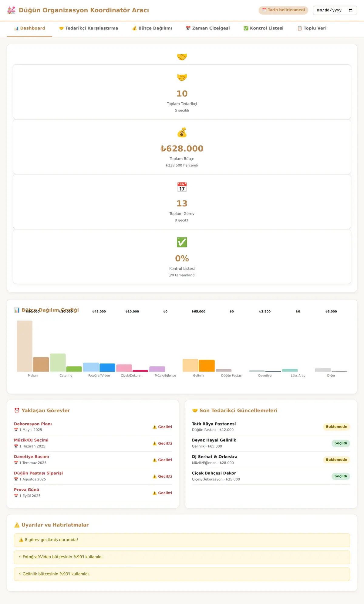364x604 pixels.
Task: Click the Seçildi badge for Beyaz Hayal Gelinlik
Action: [x=341, y=443]
